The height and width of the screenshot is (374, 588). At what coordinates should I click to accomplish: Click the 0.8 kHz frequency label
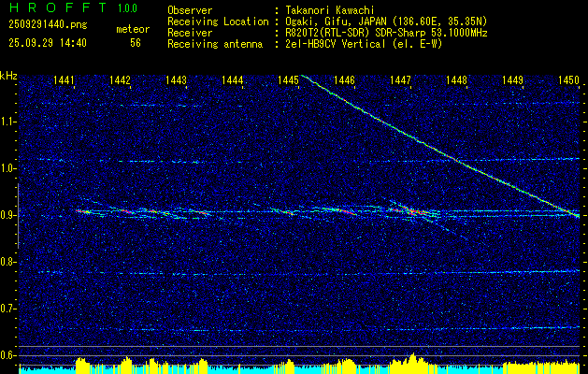click(7, 262)
